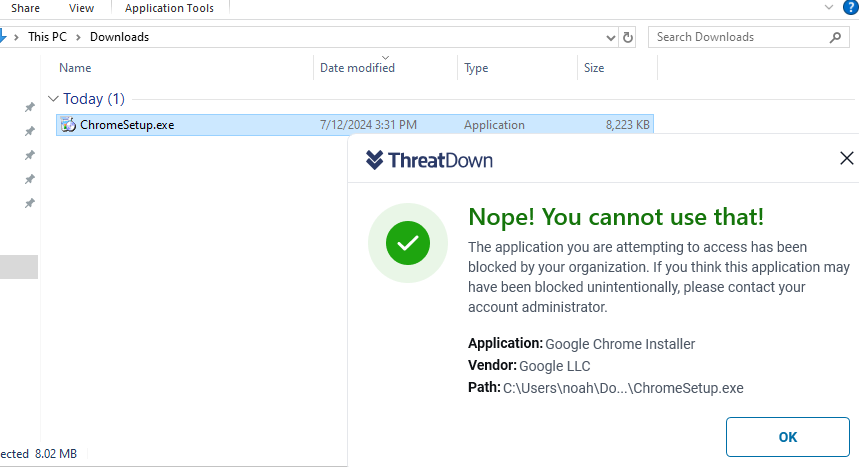
Task: Click the first pinned quick access pin
Action: point(30,107)
